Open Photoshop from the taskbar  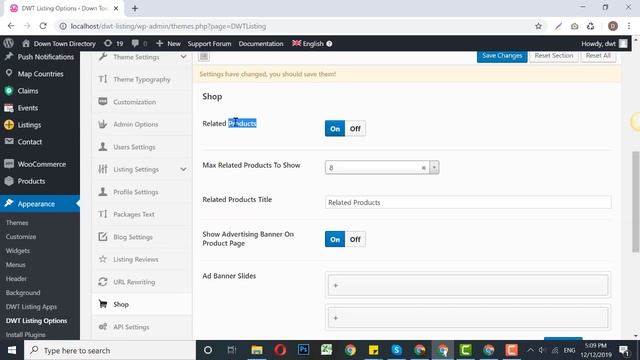tap(303, 350)
